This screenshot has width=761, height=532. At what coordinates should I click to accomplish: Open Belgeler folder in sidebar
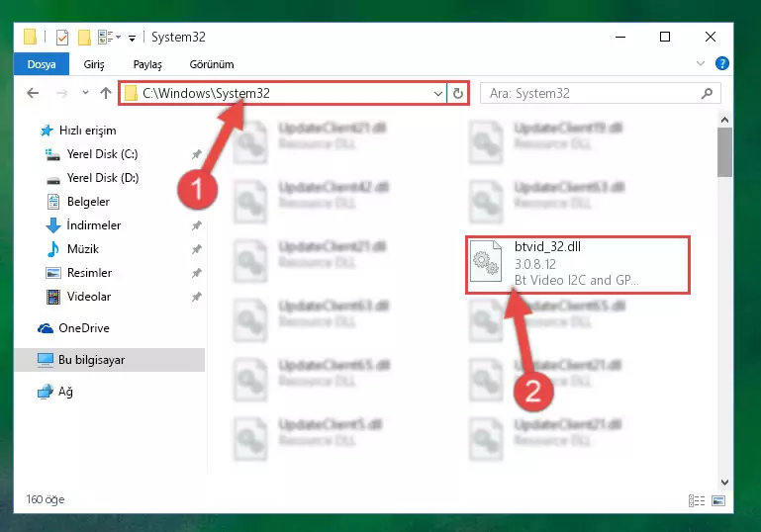tap(88, 202)
